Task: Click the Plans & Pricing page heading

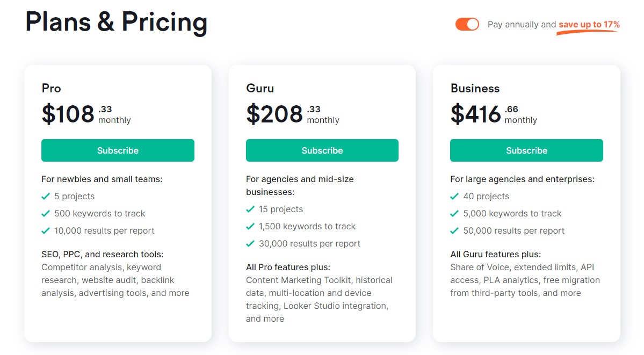Action: pyautogui.click(x=116, y=23)
